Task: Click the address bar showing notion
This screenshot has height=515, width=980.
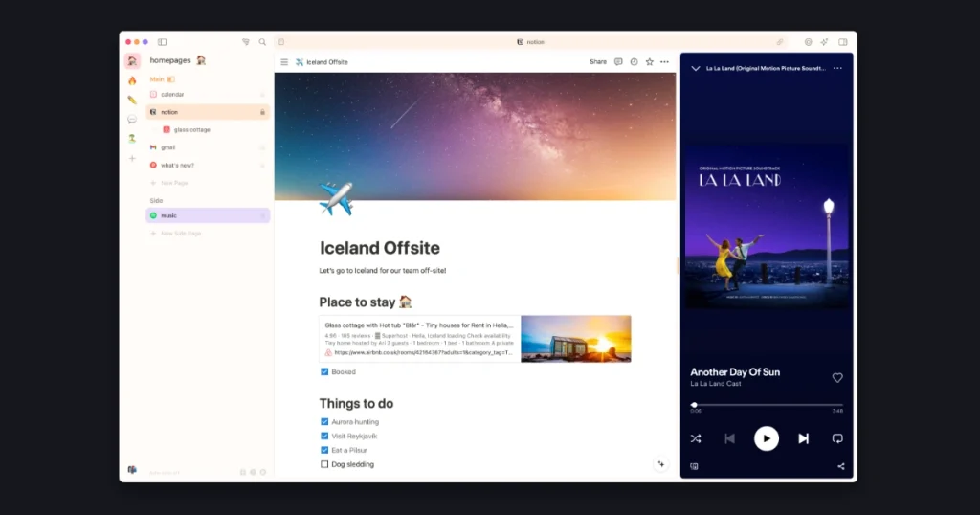Action: [x=531, y=42]
